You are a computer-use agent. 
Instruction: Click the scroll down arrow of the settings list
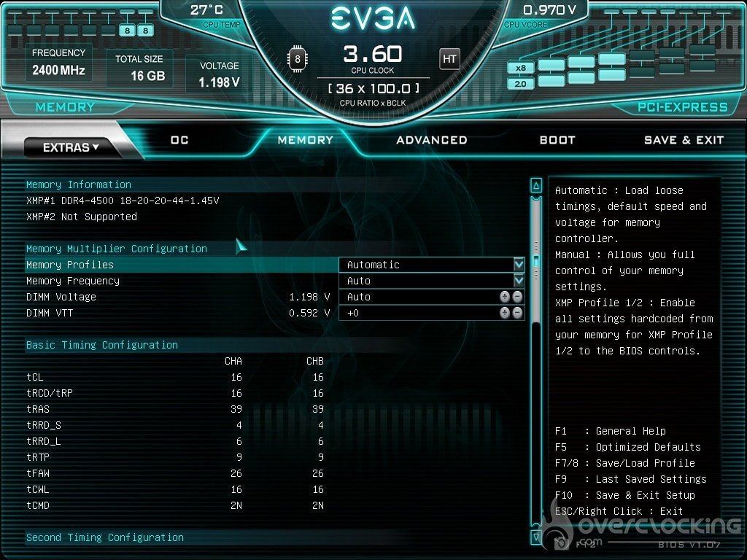click(536, 537)
